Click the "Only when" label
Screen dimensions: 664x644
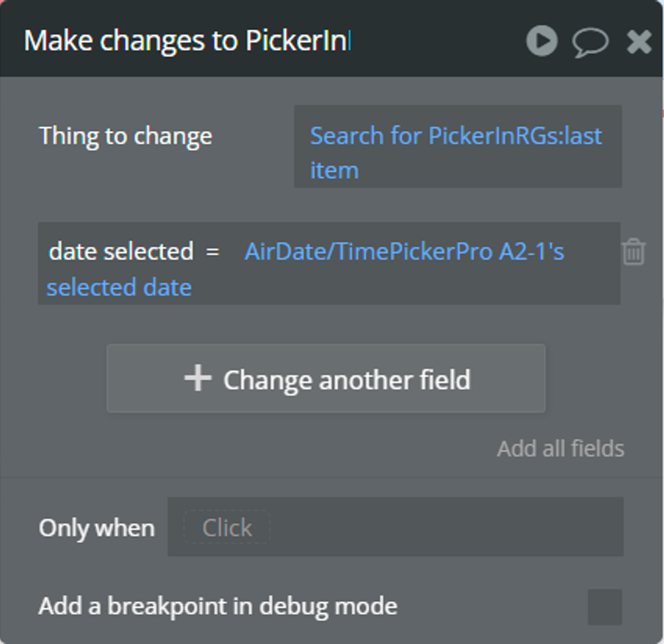tap(97, 528)
